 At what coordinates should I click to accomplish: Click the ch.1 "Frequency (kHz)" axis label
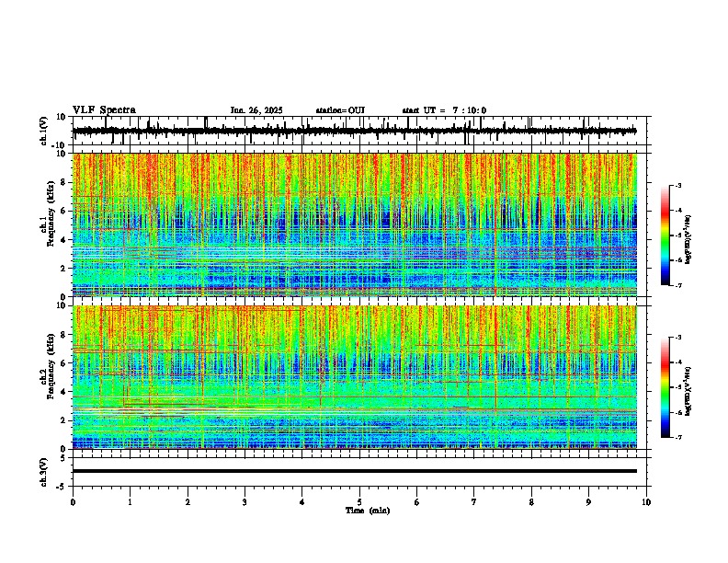(51, 213)
